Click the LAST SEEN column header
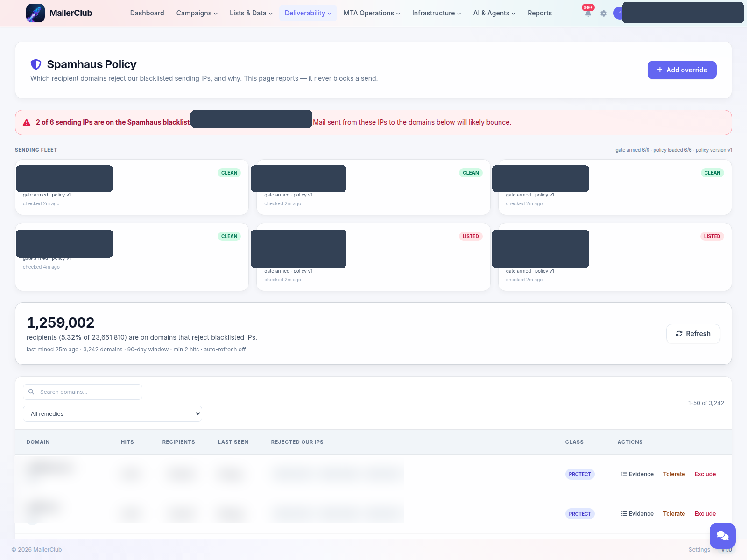The image size is (747, 560). (233, 442)
